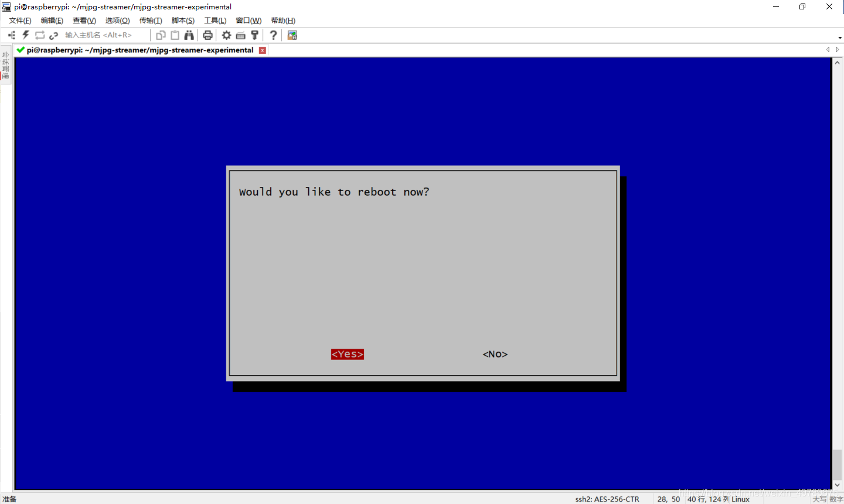Click terminal scrollbar up arrow
The height and width of the screenshot is (504, 844).
838,63
